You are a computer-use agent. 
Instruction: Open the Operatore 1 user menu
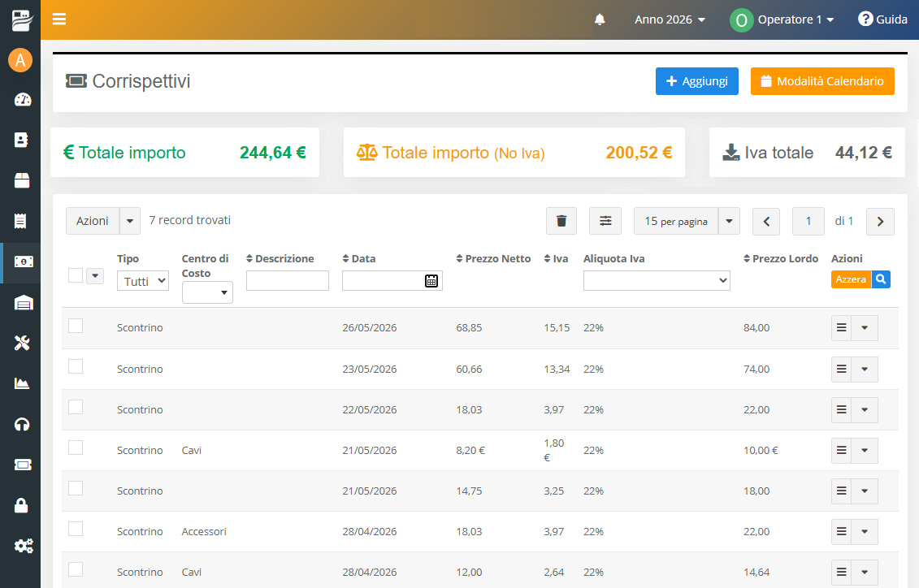coord(782,19)
